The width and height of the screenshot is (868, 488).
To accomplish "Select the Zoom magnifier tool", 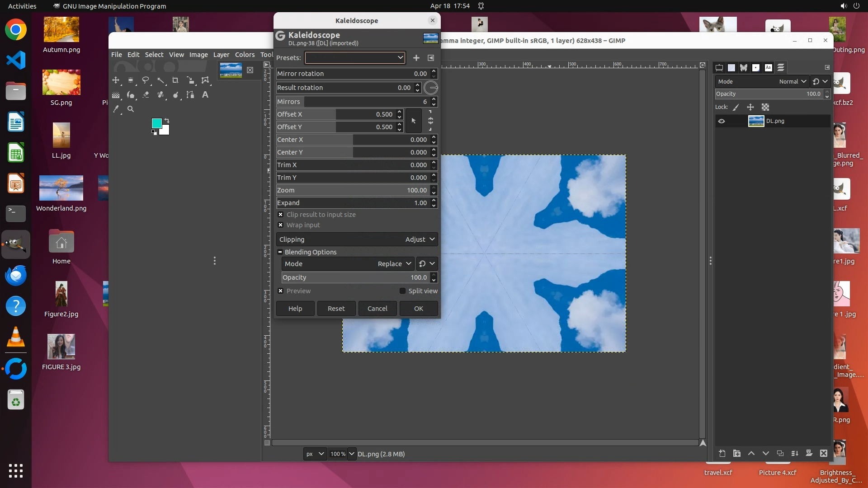I will 131,109.
